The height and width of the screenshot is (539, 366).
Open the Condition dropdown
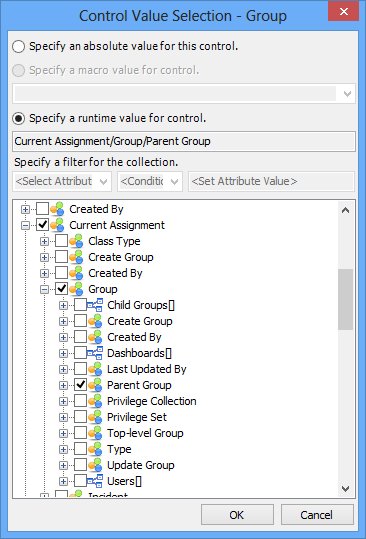[150, 181]
